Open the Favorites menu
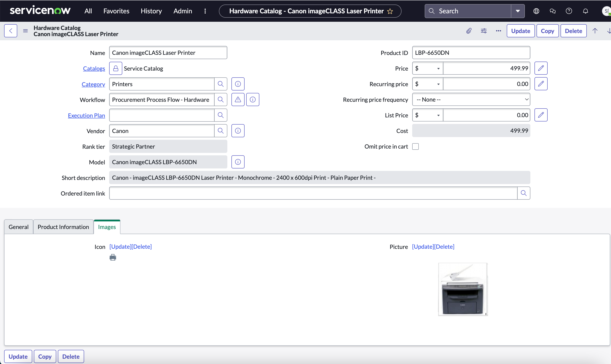 [116, 11]
